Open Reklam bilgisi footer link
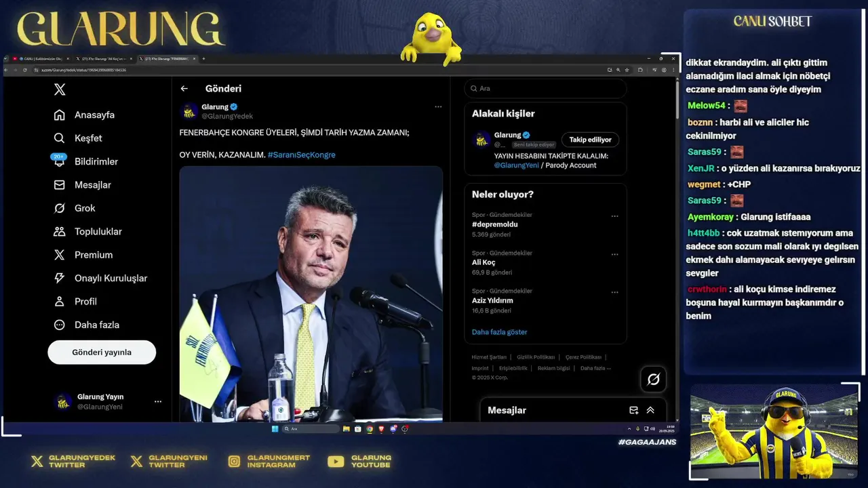The width and height of the screenshot is (868, 488). coord(554,368)
